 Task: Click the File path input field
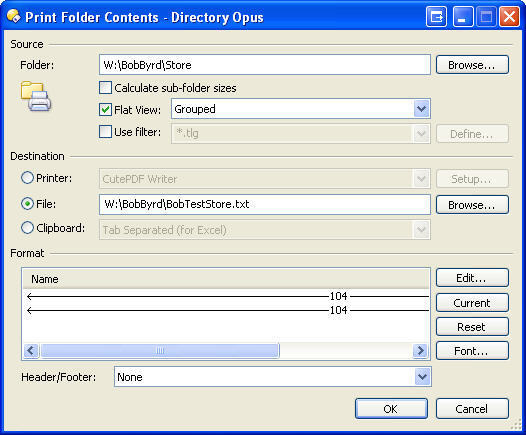point(265,204)
